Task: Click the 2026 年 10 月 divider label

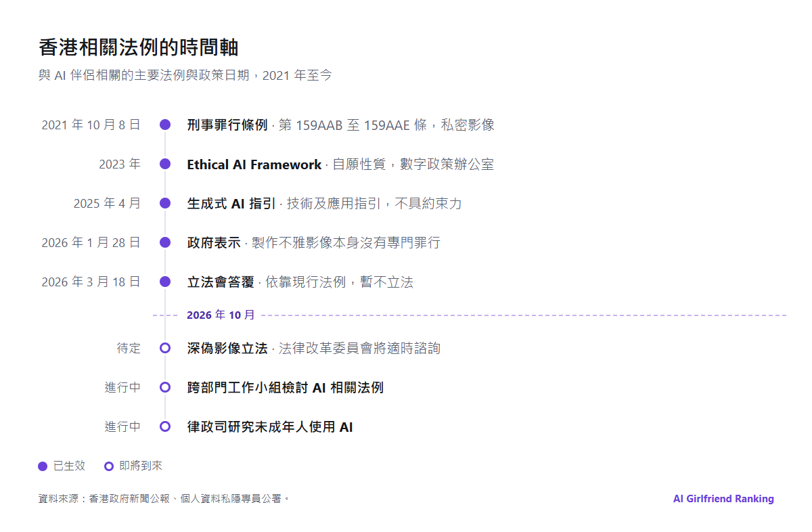Action: pos(221,315)
